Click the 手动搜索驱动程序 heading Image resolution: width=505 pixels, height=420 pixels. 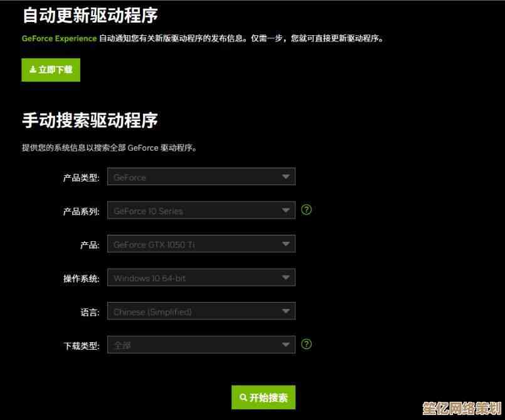90,120
